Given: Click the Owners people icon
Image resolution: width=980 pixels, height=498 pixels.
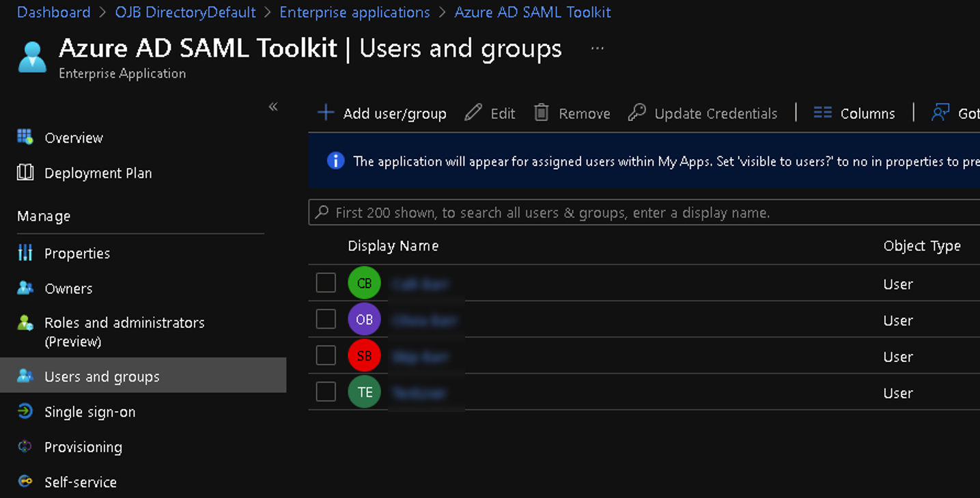Looking at the screenshot, I should tap(25, 288).
